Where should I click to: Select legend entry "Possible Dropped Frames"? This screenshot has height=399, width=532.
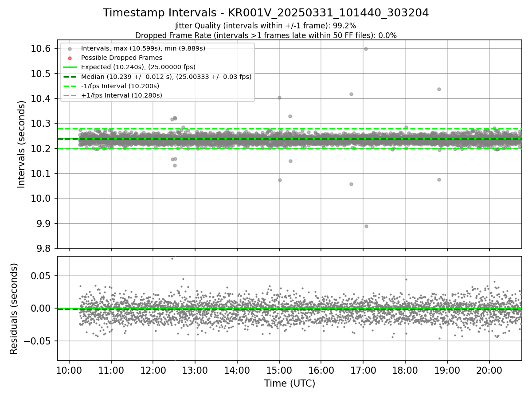coord(121,58)
